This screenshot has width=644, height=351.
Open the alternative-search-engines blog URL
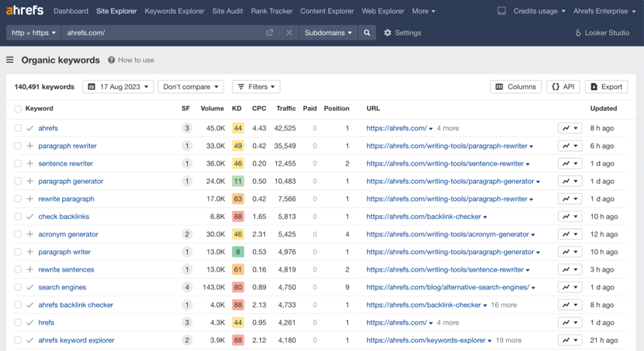coord(448,287)
